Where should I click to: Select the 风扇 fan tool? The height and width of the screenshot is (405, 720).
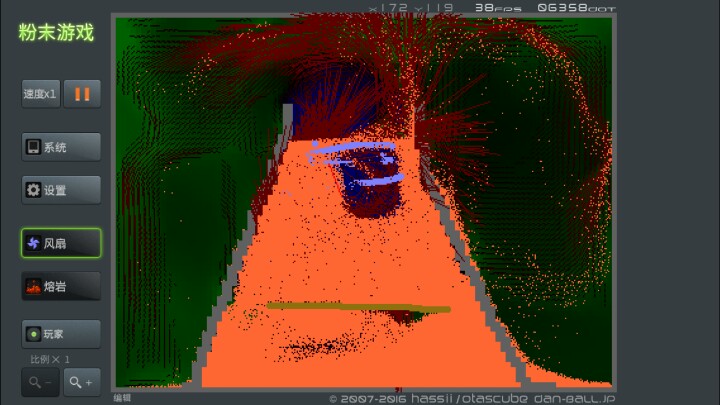click(x=61, y=243)
